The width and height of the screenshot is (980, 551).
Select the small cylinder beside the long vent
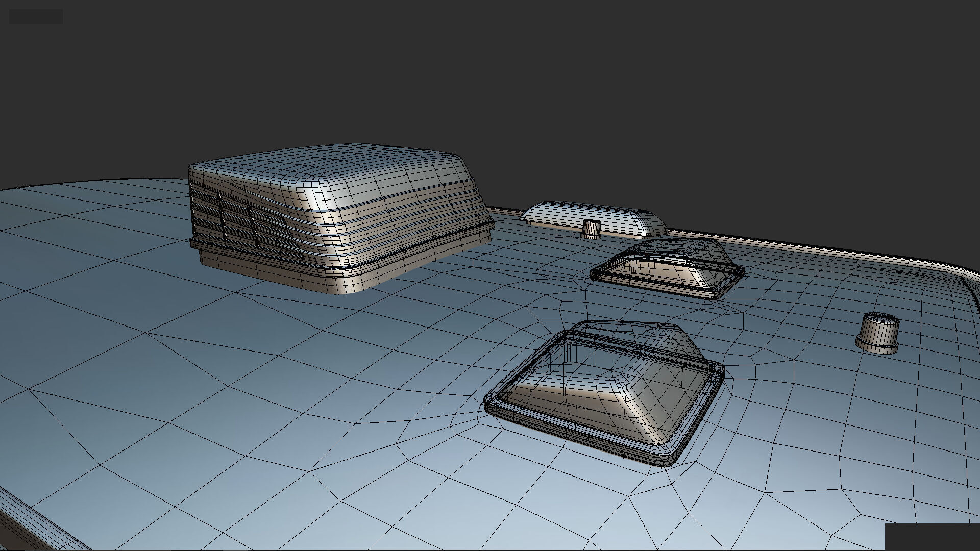click(592, 229)
